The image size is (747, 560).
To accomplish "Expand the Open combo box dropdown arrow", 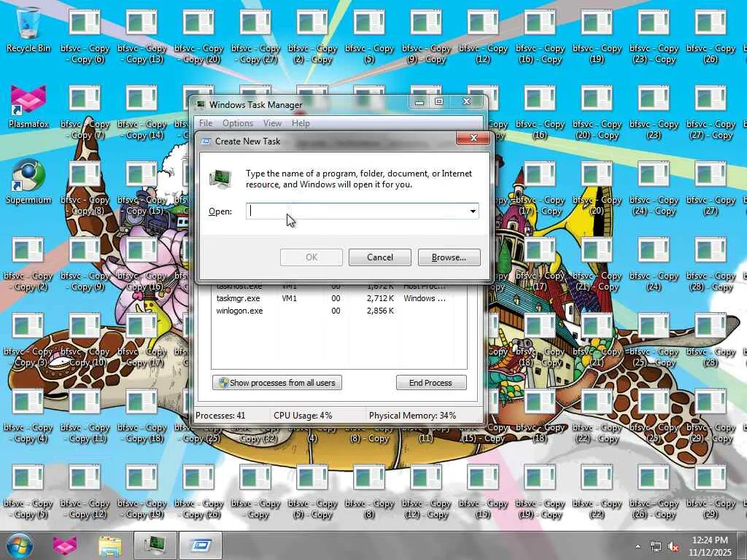I will pyautogui.click(x=473, y=211).
